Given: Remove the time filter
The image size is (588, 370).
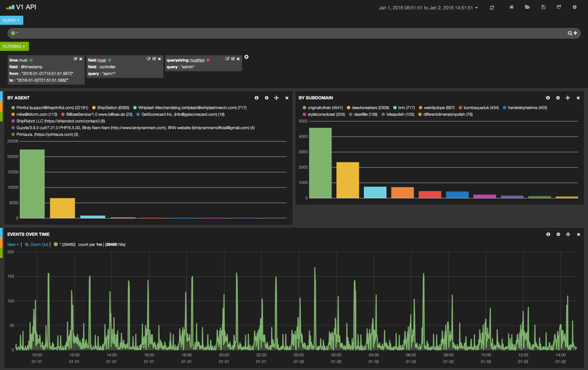Looking at the screenshot, I should click(81, 59).
